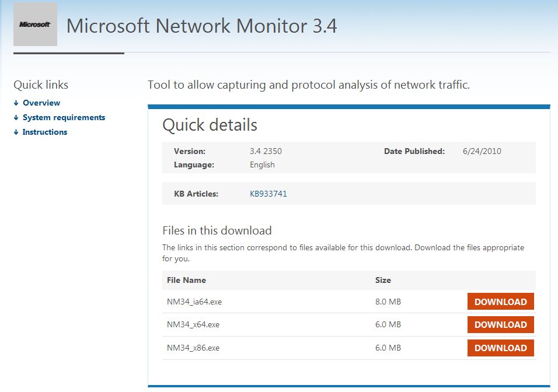Click the 8.0 MB size value
This screenshot has width=558, height=392.
388,302
